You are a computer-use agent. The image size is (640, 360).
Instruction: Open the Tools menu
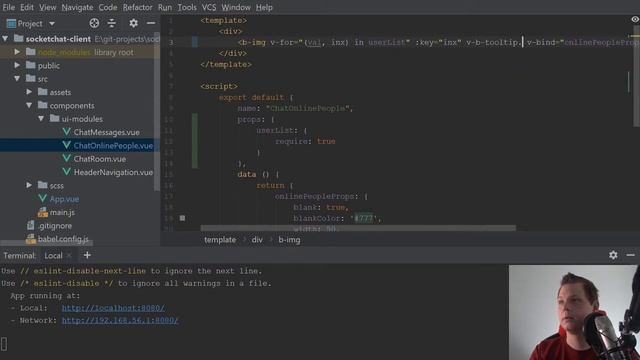pos(187,7)
